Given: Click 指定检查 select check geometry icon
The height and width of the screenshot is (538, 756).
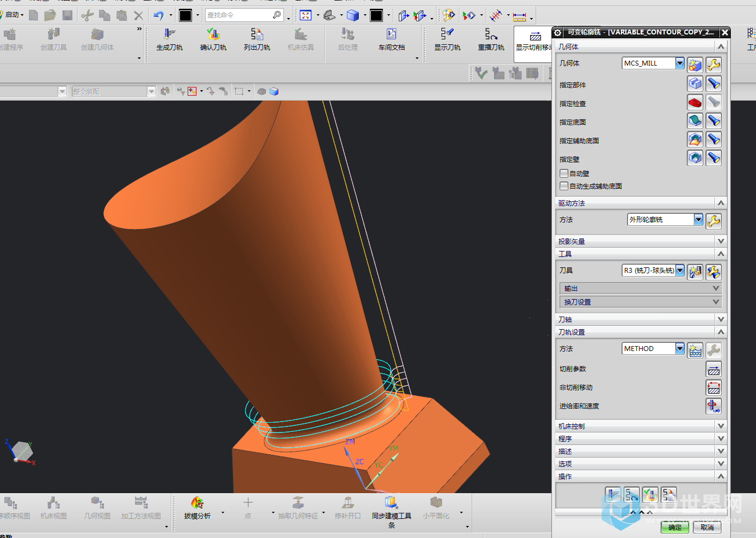Looking at the screenshot, I should click(x=695, y=102).
